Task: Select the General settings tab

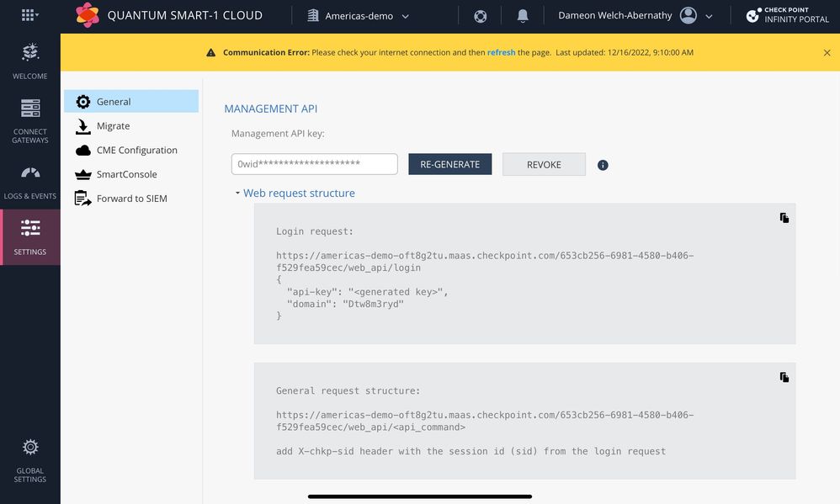Action: click(131, 101)
